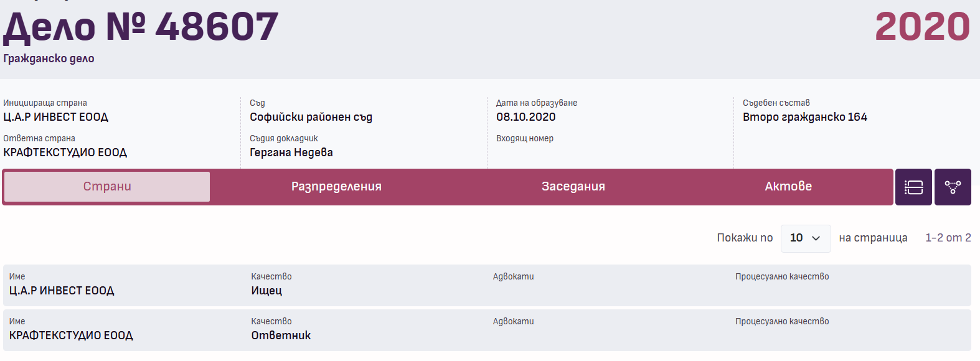Click the year 2020 label

coord(922,27)
